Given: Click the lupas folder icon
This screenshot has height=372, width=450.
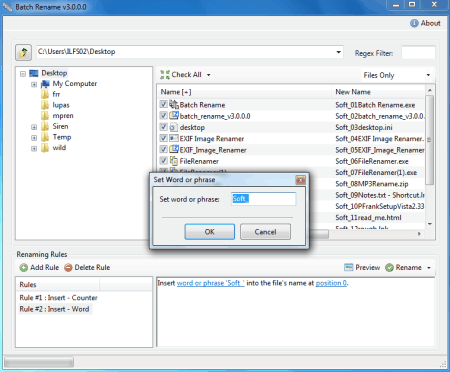Looking at the screenshot, I should [45, 105].
